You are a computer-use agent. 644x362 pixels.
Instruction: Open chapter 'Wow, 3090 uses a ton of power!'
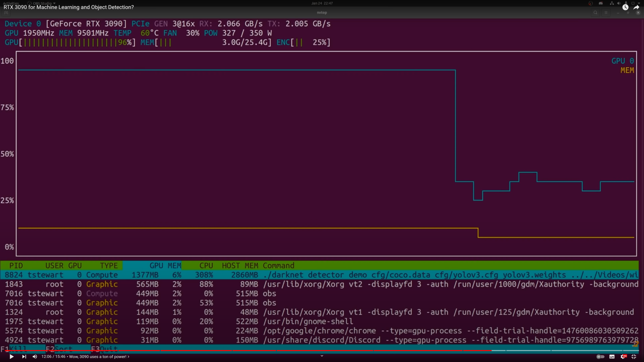[x=99, y=357]
